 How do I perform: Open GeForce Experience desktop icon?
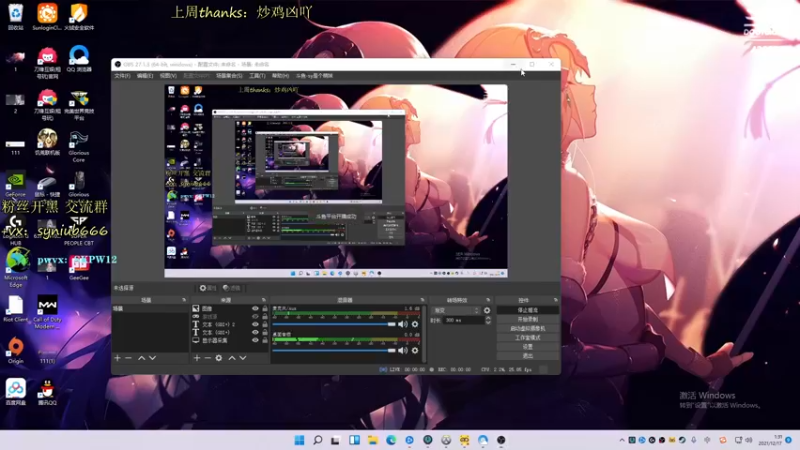pyautogui.click(x=15, y=184)
